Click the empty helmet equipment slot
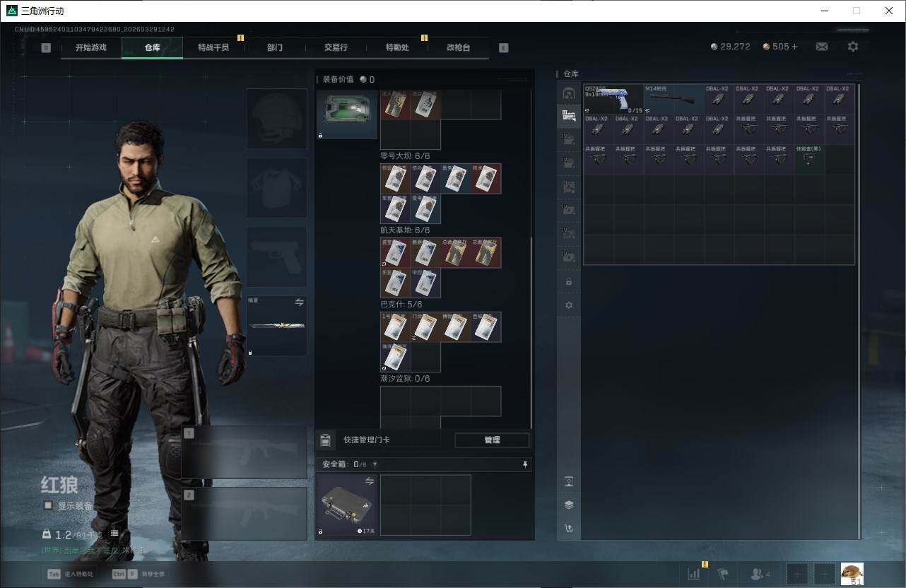The height and width of the screenshot is (588, 906). pyautogui.click(x=277, y=119)
